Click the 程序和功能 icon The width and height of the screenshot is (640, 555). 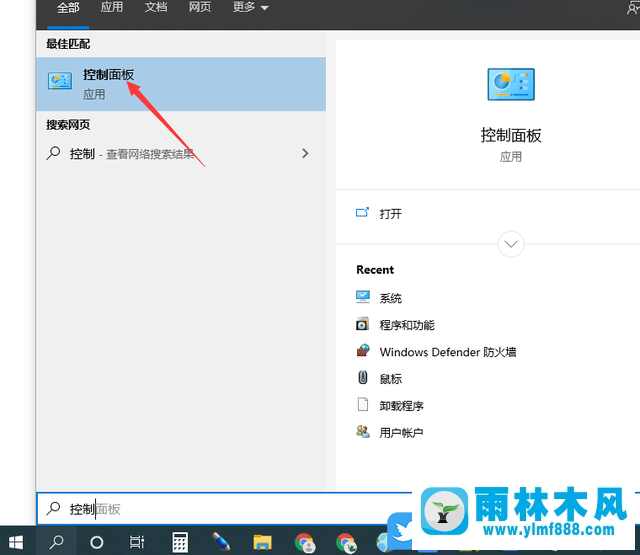point(362,324)
